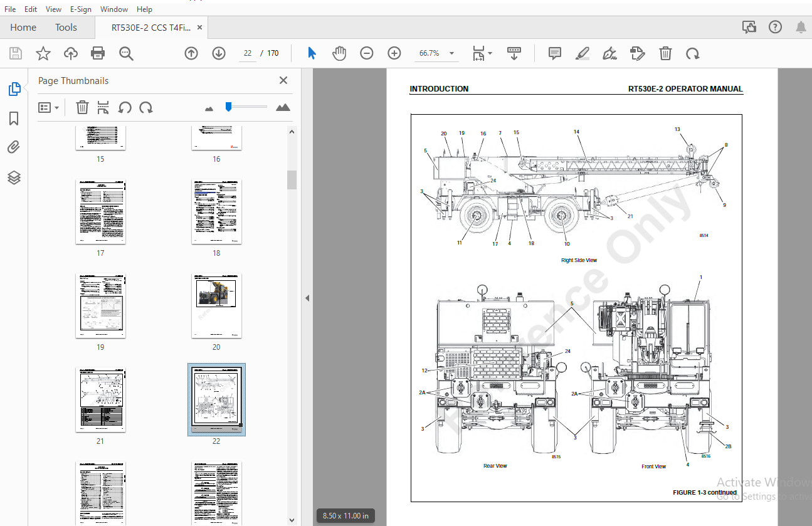812x526 pixels.
Task: Close the RT530E-2 document tab
Action: [x=200, y=28]
